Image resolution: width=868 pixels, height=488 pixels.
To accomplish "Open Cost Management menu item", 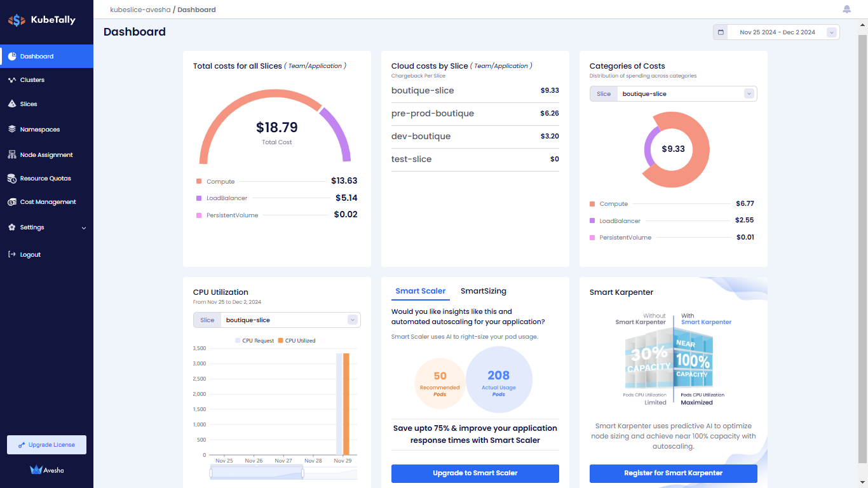I will click(46, 202).
